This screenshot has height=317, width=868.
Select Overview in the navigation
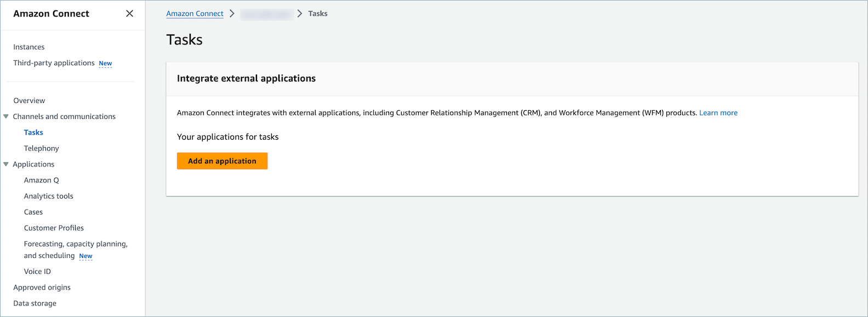pyautogui.click(x=29, y=101)
